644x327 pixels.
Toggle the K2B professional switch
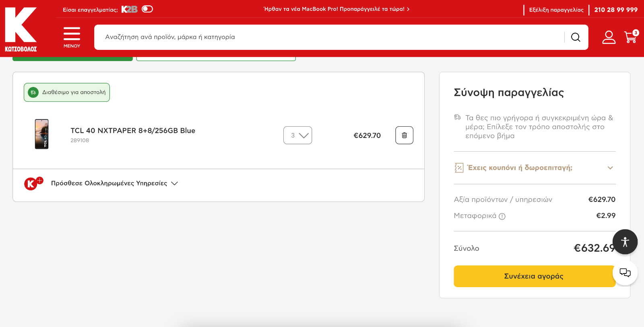coord(147,9)
